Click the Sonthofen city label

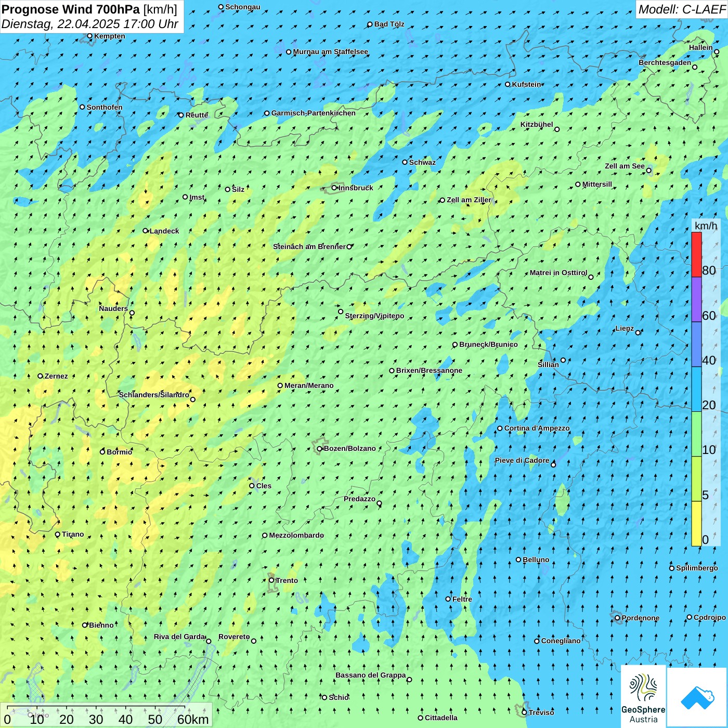[105, 108]
